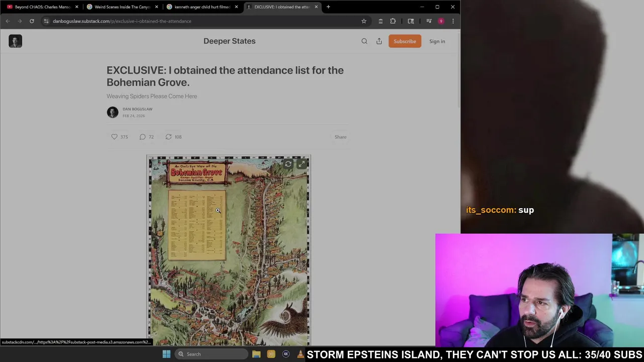
Task: Open the Substack search icon
Action: point(364,41)
